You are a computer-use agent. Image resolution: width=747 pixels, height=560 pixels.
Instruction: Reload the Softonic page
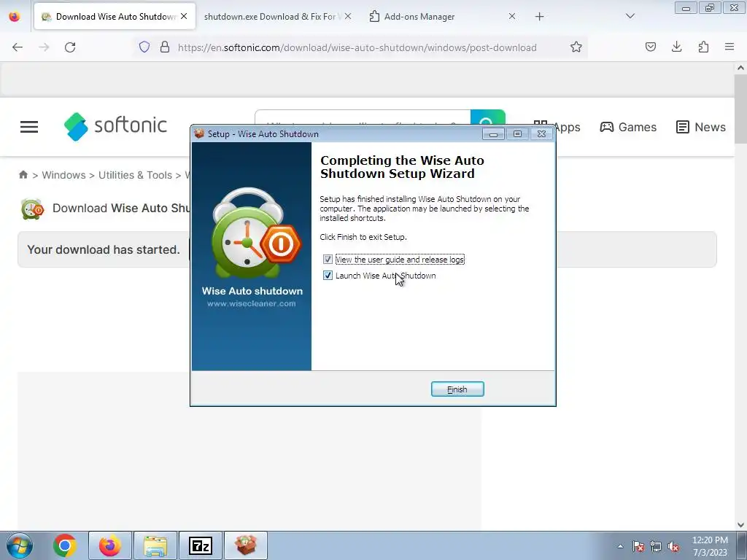(70, 47)
